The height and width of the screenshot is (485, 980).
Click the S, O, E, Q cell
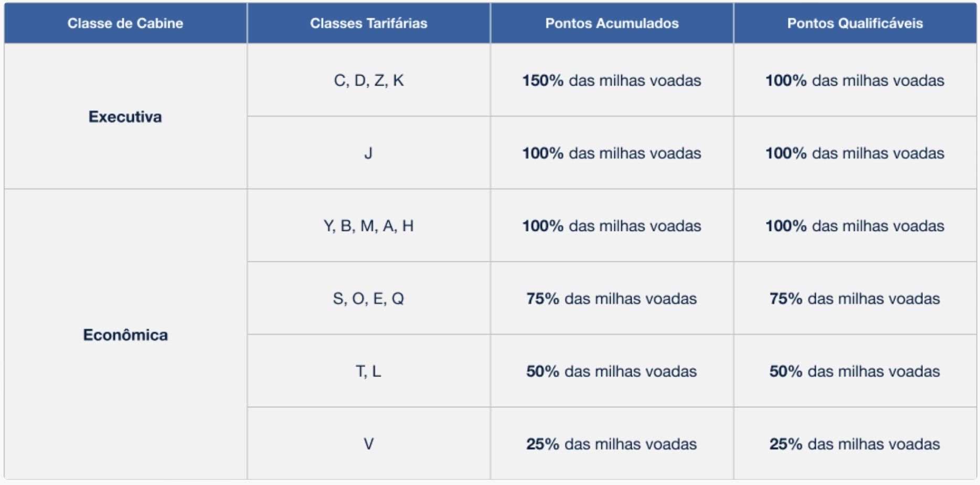point(368,299)
